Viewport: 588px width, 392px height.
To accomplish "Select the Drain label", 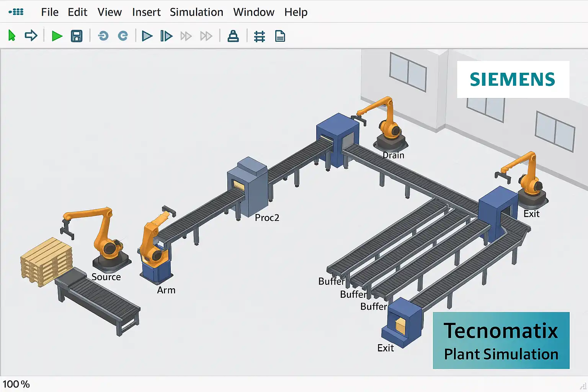I will 394,155.
